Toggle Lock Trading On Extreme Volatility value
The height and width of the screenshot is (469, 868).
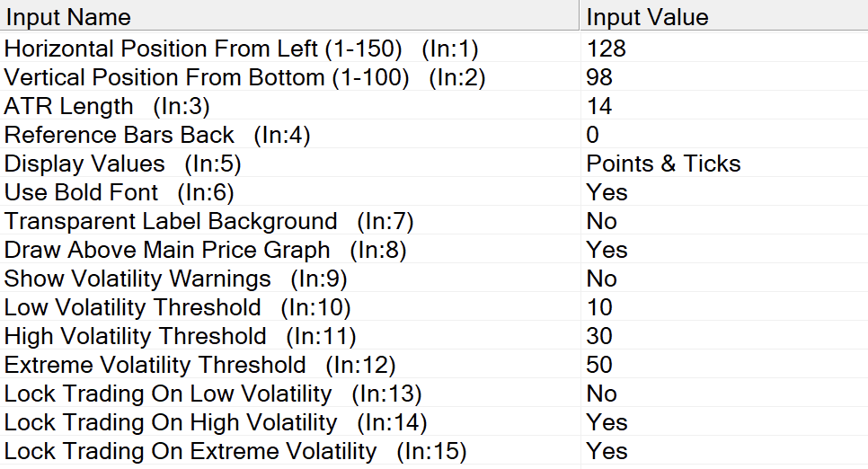pyautogui.click(x=607, y=451)
